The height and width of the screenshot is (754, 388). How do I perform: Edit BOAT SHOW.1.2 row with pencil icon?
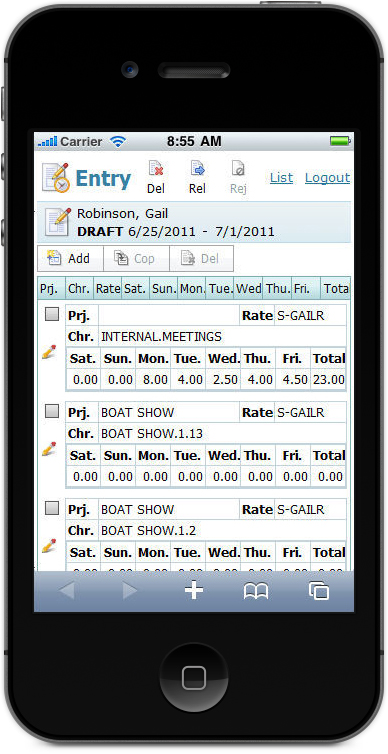(49, 545)
